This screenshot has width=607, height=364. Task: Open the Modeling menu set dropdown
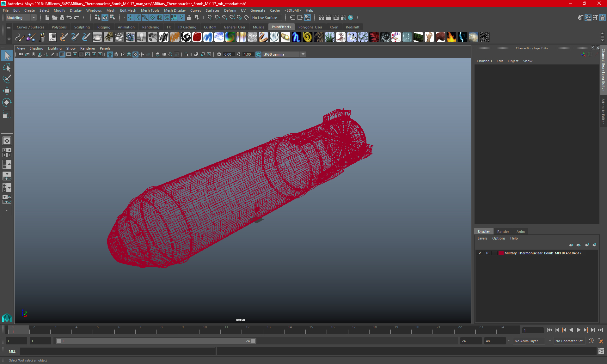[21, 18]
